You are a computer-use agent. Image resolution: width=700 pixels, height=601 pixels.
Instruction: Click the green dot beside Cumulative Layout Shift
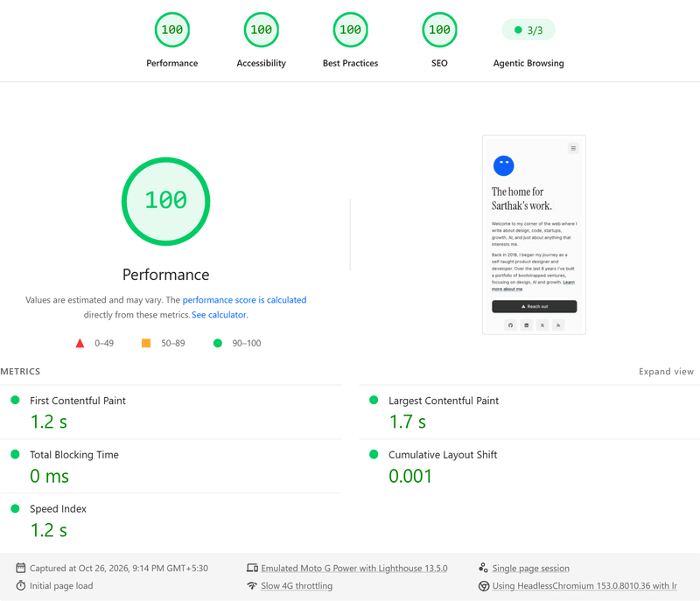click(x=374, y=454)
